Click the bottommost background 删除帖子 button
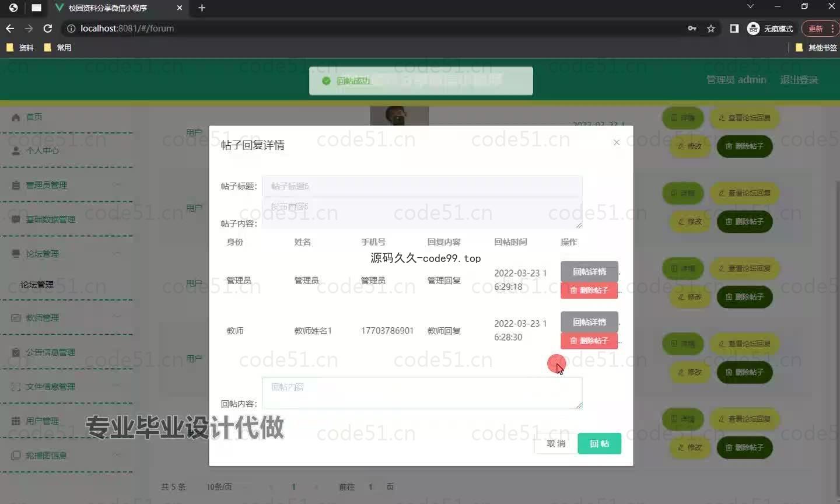This screenshot has width=840, height=504. [744, 447]
